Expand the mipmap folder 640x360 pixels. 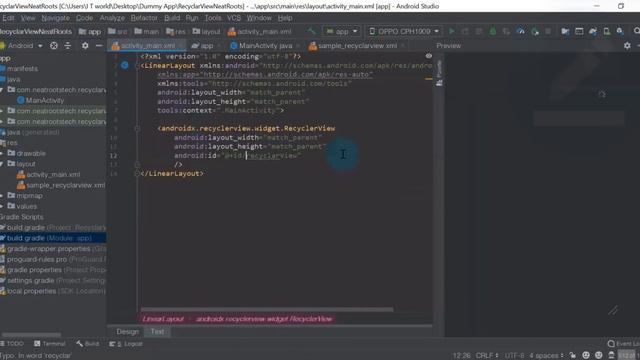tap(2, 196)
